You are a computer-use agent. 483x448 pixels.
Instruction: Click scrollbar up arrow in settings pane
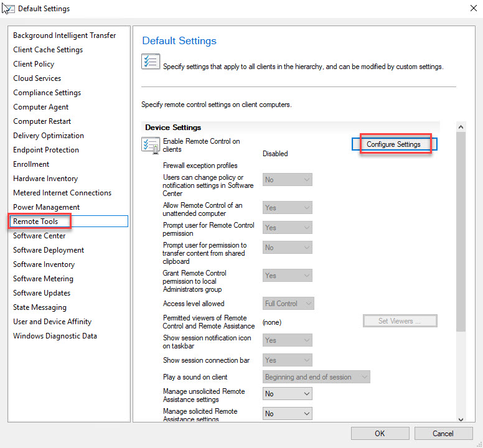tap(461, 127)
